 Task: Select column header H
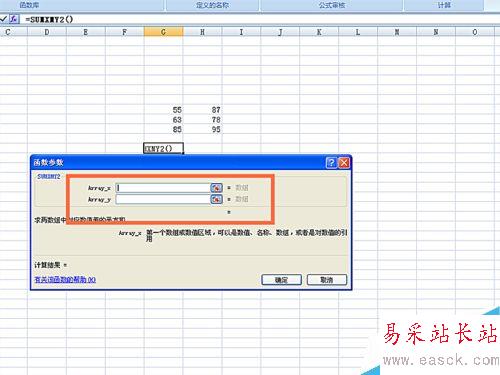point(202,32)
